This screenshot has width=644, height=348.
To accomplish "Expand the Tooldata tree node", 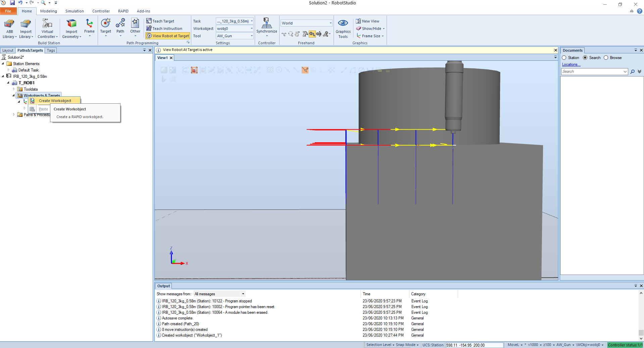I will (14, 89).
